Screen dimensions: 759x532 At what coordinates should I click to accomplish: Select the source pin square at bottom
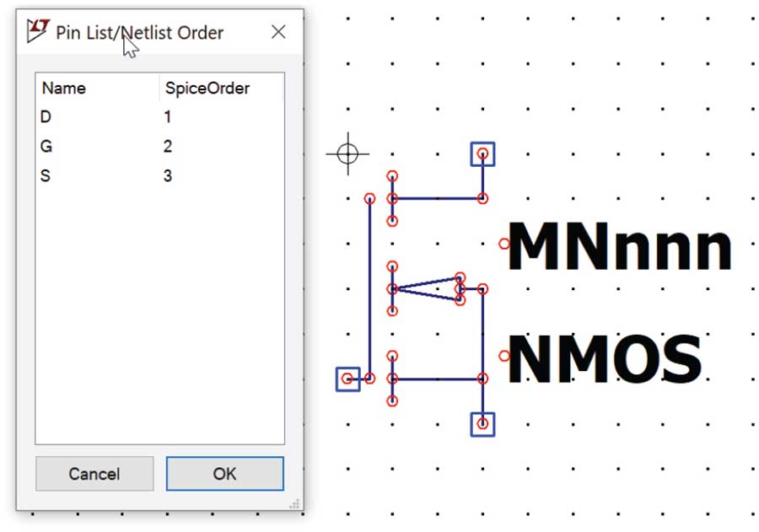[x=482, y=424]
